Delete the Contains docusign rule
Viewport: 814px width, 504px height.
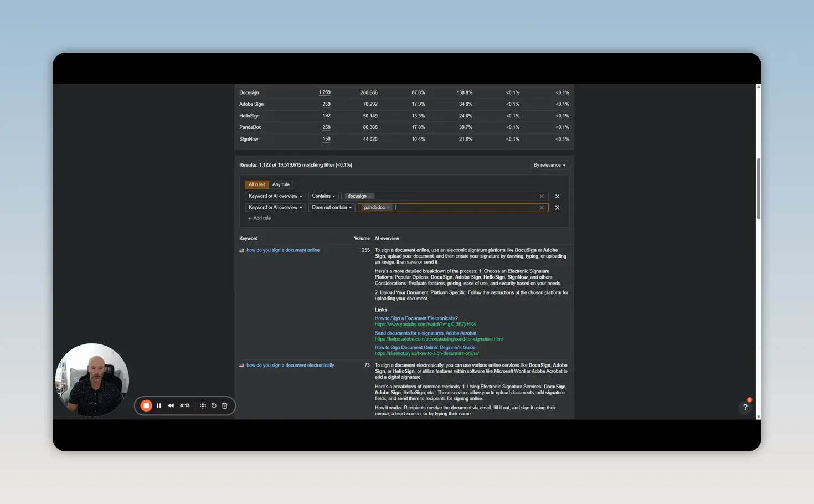[558, 196]
